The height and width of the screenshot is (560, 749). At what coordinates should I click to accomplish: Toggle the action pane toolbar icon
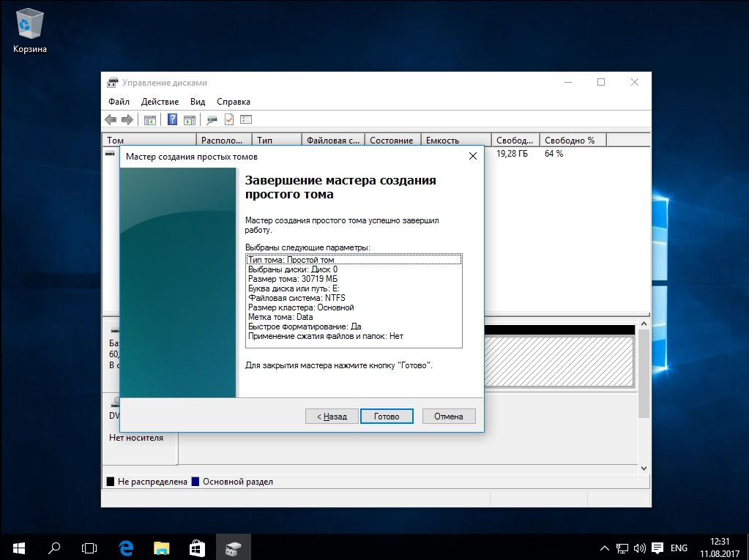tap(190, 120)
